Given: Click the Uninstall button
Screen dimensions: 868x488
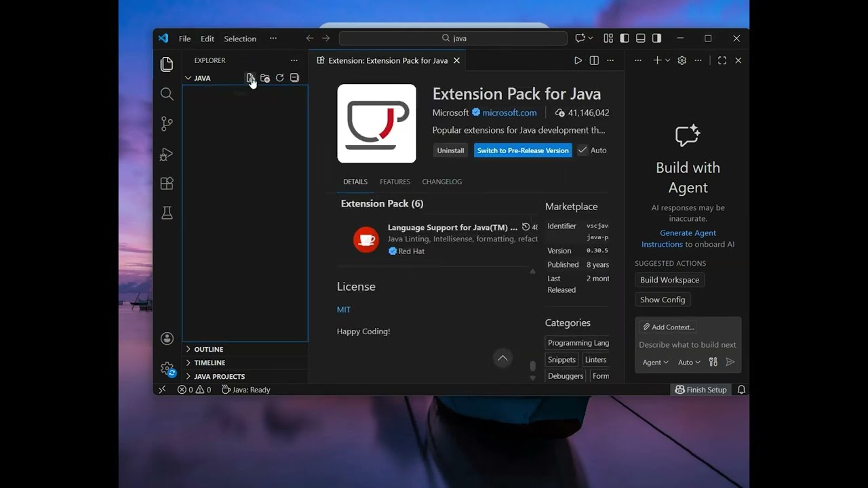Looking at the screenshot, I should pyautogui.click(x=450, y=150).
